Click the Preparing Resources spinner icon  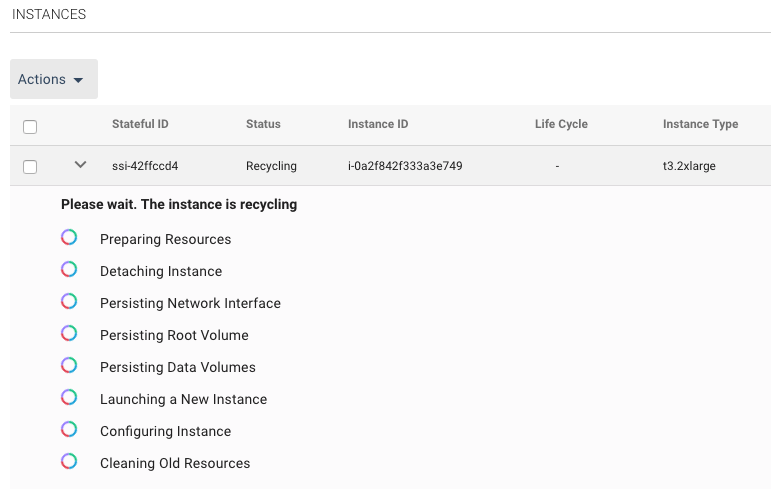69,238
